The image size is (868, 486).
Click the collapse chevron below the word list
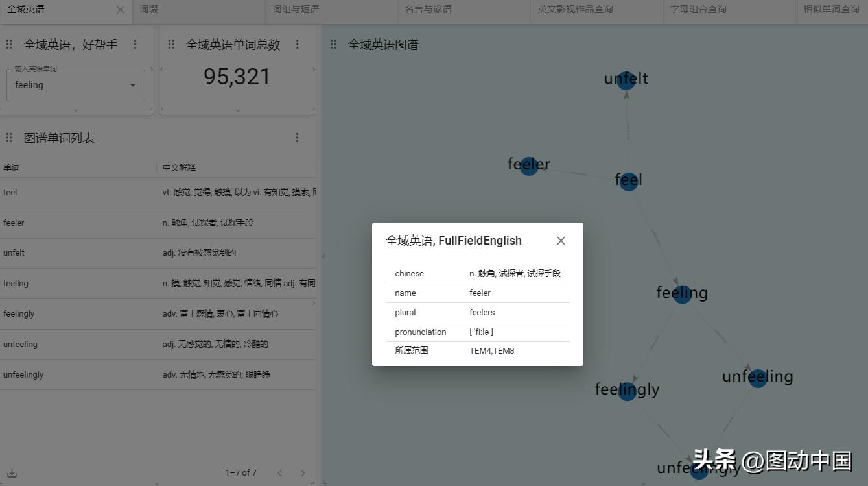[156, 483]
